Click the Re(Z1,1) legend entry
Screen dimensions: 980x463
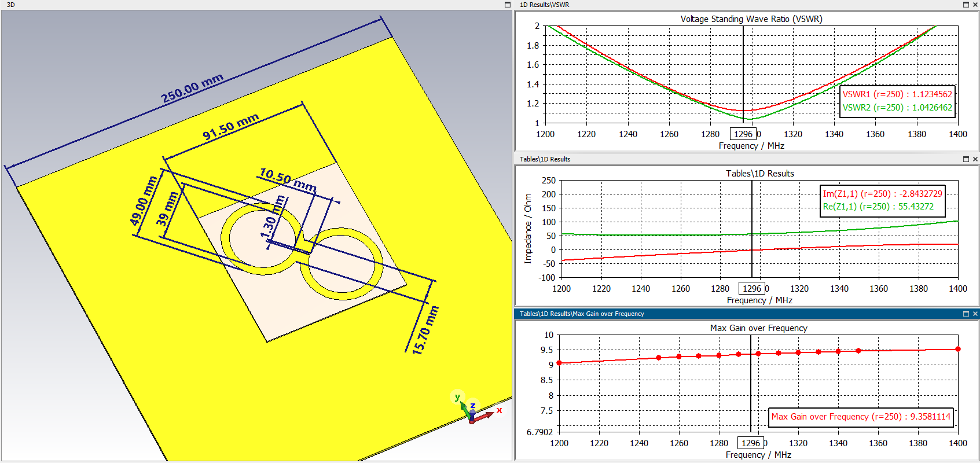(x=878, y=207)
